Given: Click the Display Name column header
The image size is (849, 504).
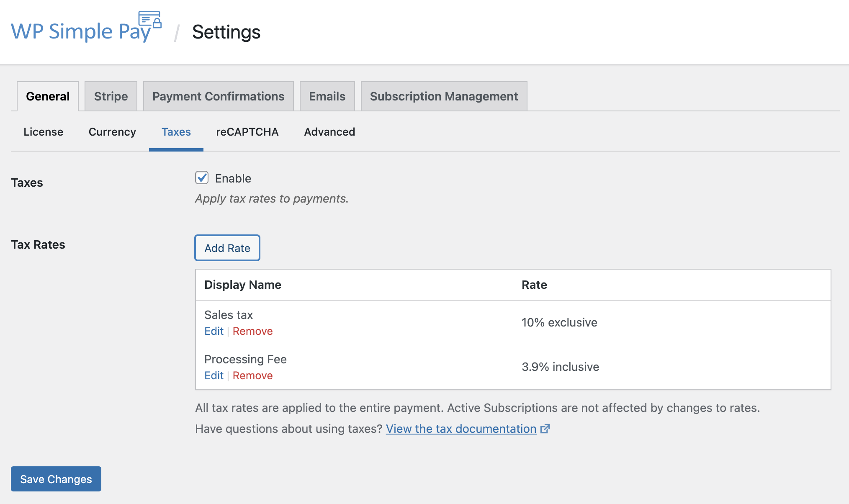Looking at the screenshot, I should 243,285.
